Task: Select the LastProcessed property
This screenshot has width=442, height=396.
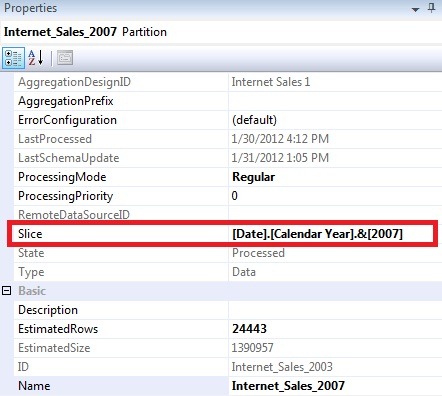Action: 55,139
